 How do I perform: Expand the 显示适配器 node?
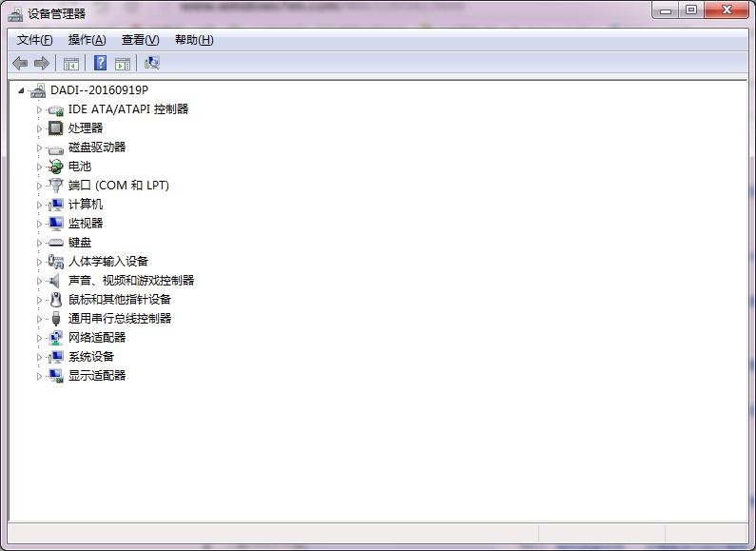[x=40, y=376]
